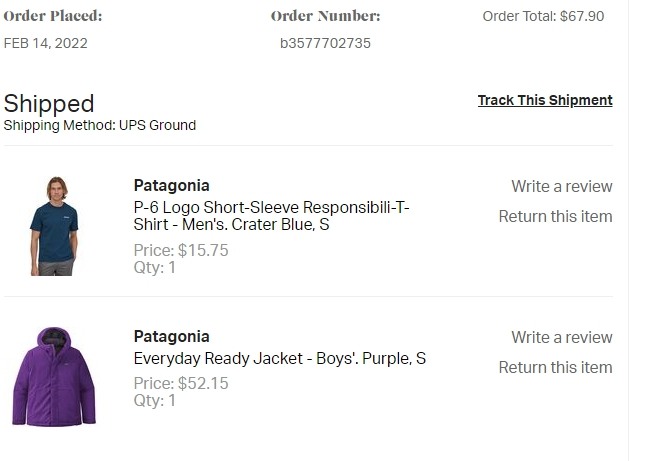Screen dimensions: 647x461
Task: Select the P-6 Logo Short-Sleeve Responsibili-T-Shirt title
Action: click(x=271, y=216)
